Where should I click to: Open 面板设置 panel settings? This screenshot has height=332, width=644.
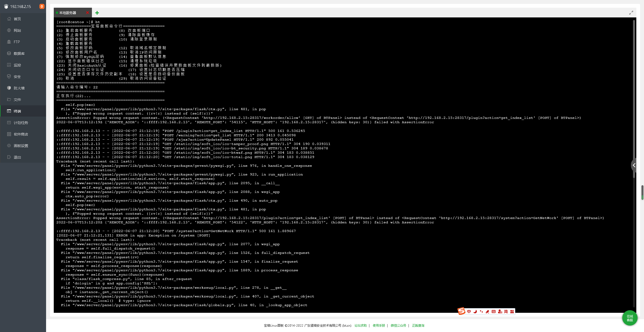pos(21,146)
